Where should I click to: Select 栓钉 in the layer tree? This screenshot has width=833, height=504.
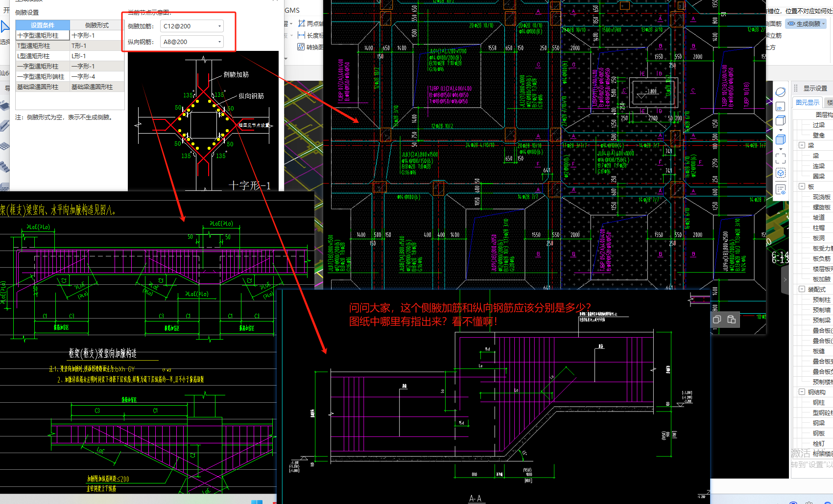819,443
